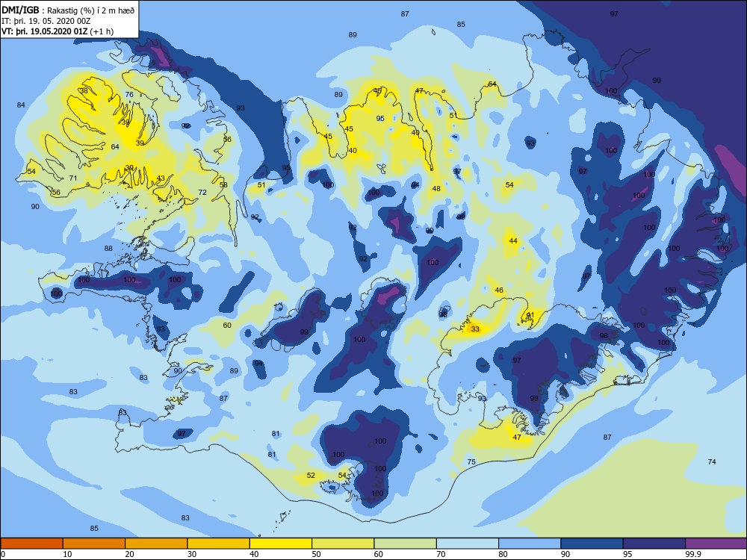This screenshot has height=560, width=747.
Task: Click the humidity value '84' near the left edge
Action: coord(21,105)
